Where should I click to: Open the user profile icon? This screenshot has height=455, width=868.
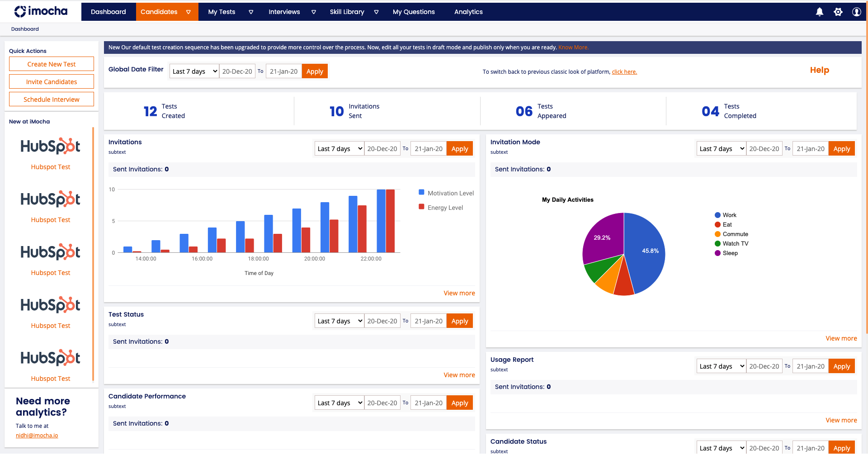(x=856, y=12)
